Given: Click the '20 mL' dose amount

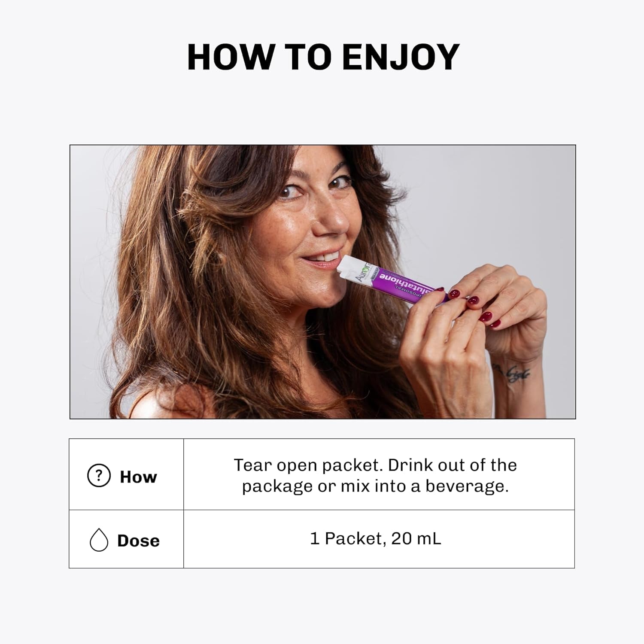Looking at the screenshot, I should 416,538.
